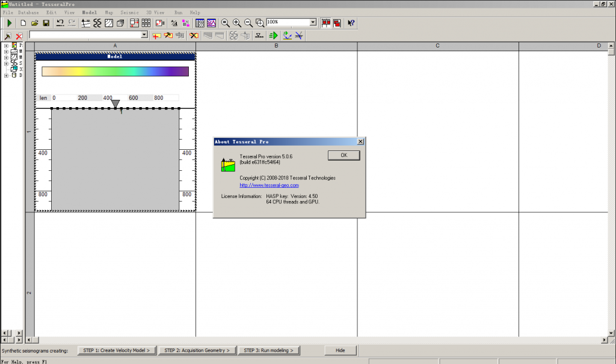This screenshot has height=364, width=616.
Task: Click the crossed-out blue lines icon
Action: [x=298, y=35]
